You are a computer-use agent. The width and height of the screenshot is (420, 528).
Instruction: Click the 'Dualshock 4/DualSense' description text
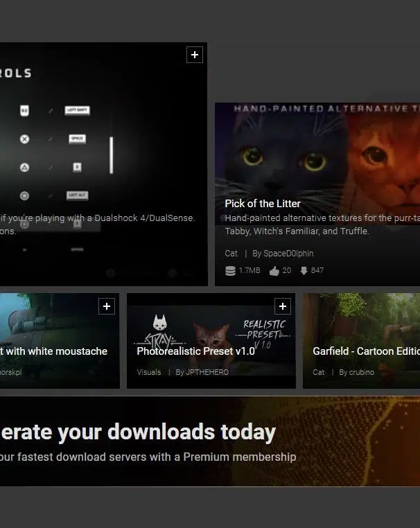[144, 218]
